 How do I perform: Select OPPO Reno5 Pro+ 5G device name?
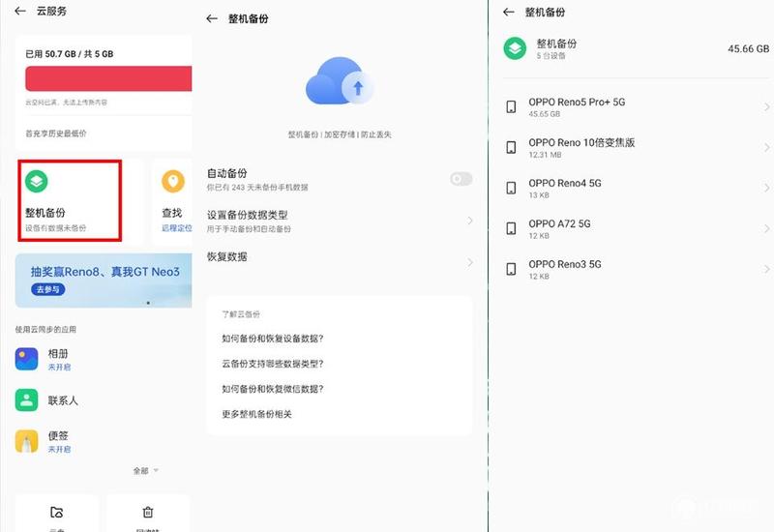[x=577, y=102]
